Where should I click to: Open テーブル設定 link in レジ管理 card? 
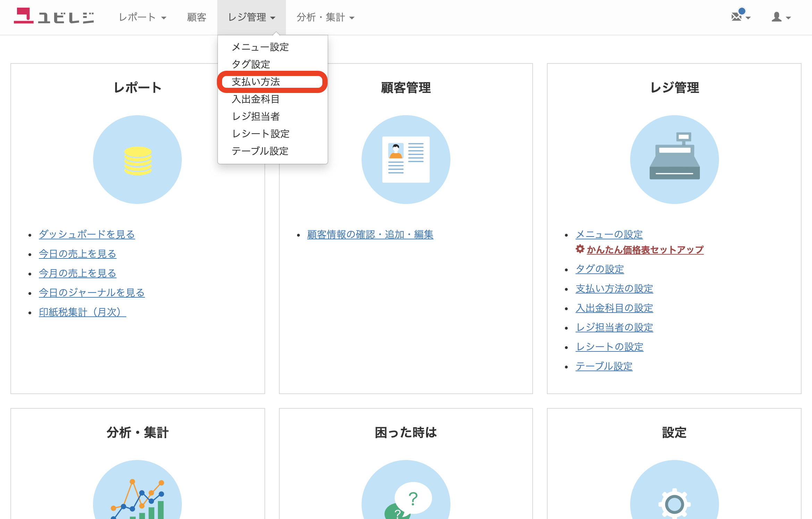pyautogui.click(x=604, y=366)
